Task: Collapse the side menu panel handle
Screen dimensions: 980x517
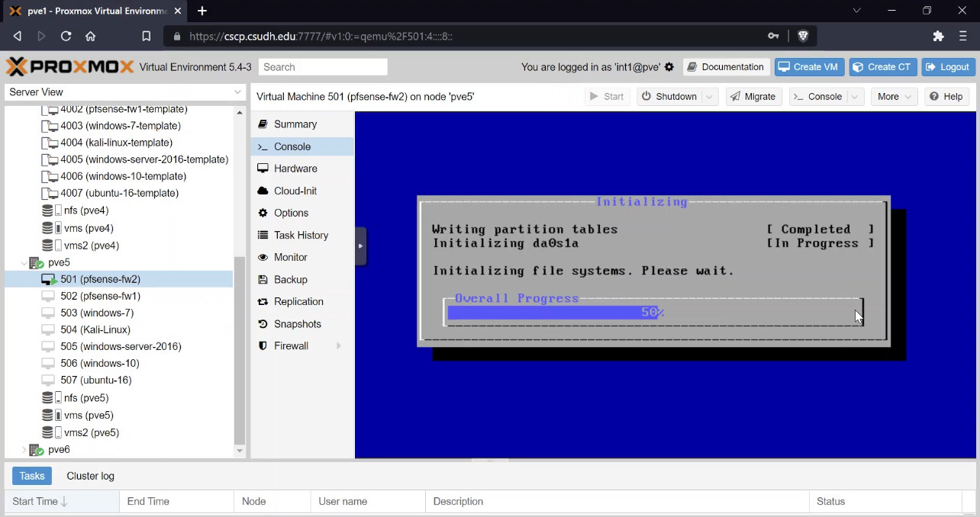Action: pyautogui.click(x=360, y=246)
